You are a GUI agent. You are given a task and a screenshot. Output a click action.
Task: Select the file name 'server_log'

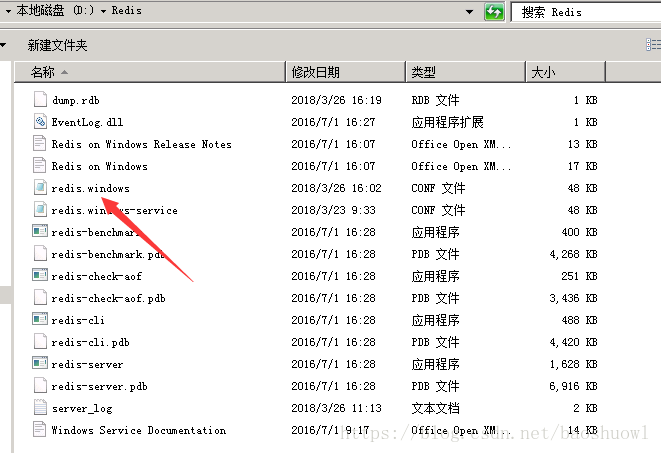(x=82, y=408)
